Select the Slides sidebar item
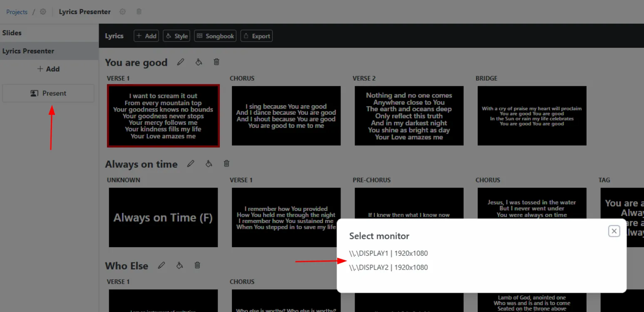Screen dimensions: 644x312 [49, 33]
